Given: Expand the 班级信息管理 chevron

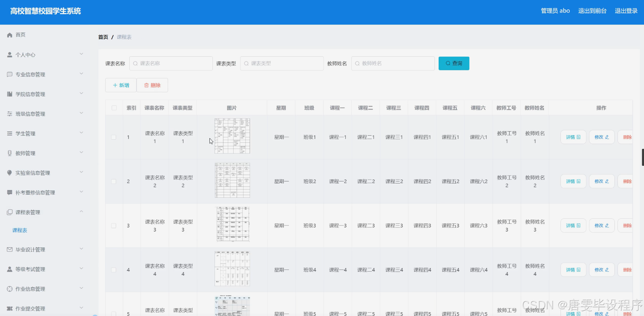Looking at the screenshot, I should pyautogui.click(x=81, y=113).
